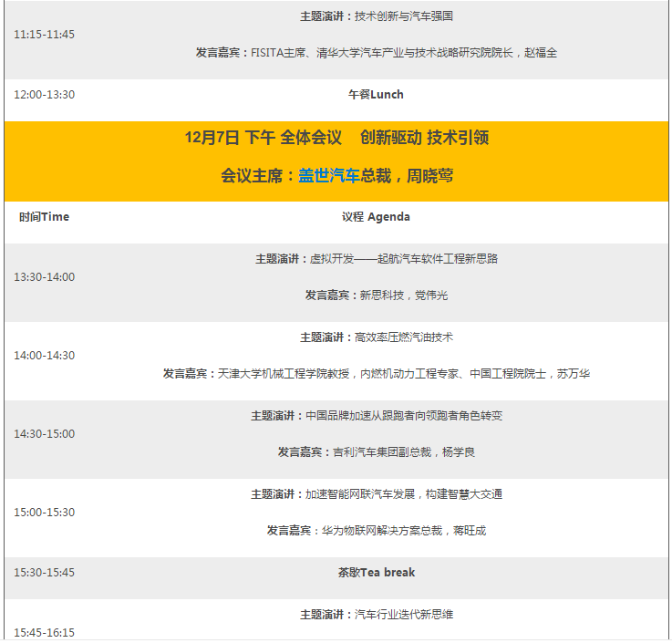Open the 盖世汽车 hyperlink in the chair line
The image size is (672, 643).
click(329, 176)
